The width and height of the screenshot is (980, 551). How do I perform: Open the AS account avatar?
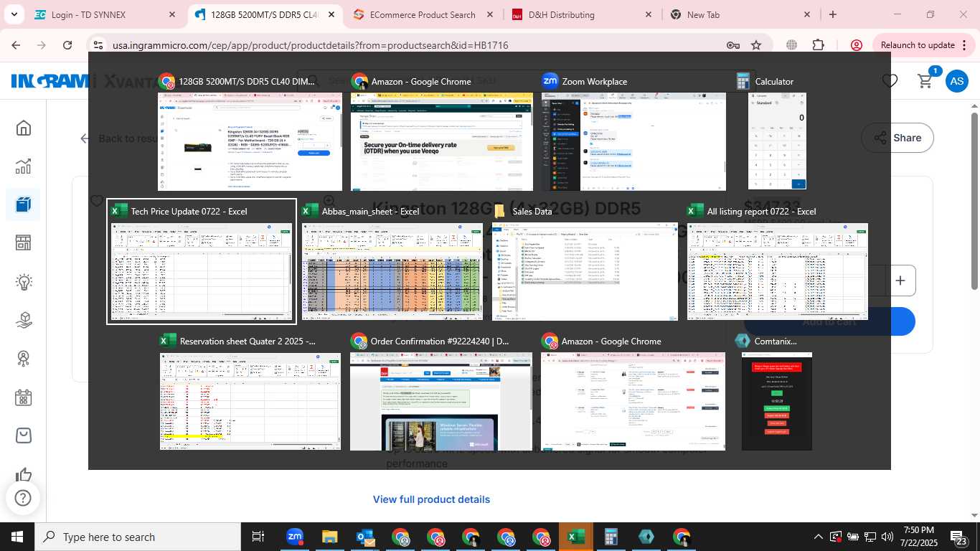click(957, 81)
